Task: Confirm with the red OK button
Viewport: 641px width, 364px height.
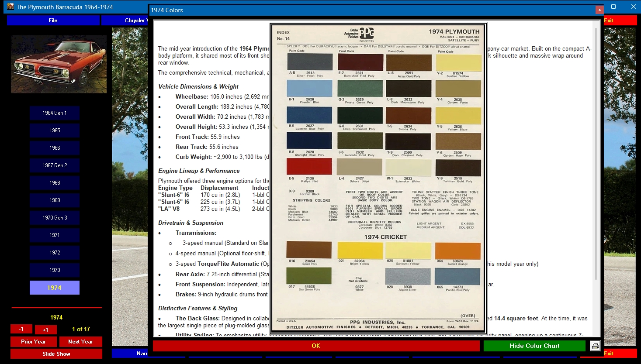Action: tap(316, 346)
